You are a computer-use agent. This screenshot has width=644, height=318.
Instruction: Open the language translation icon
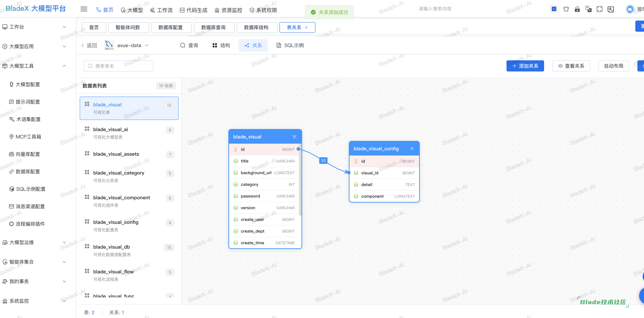(x=588, y=9)
